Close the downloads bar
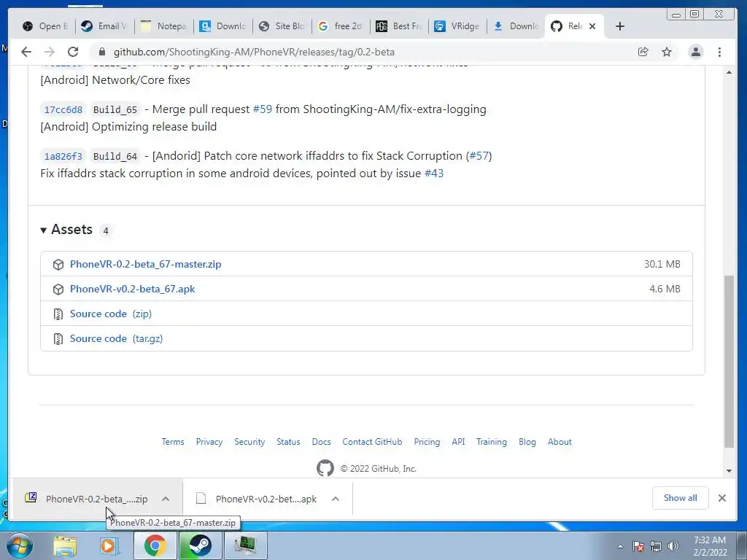Screen dimensions: 747x560 [721, 498]
